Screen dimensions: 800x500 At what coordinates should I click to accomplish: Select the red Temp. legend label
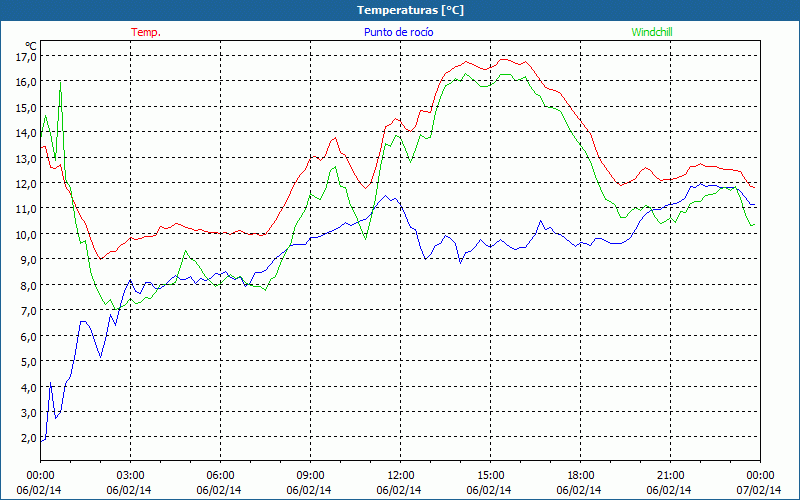click(146, 32)
